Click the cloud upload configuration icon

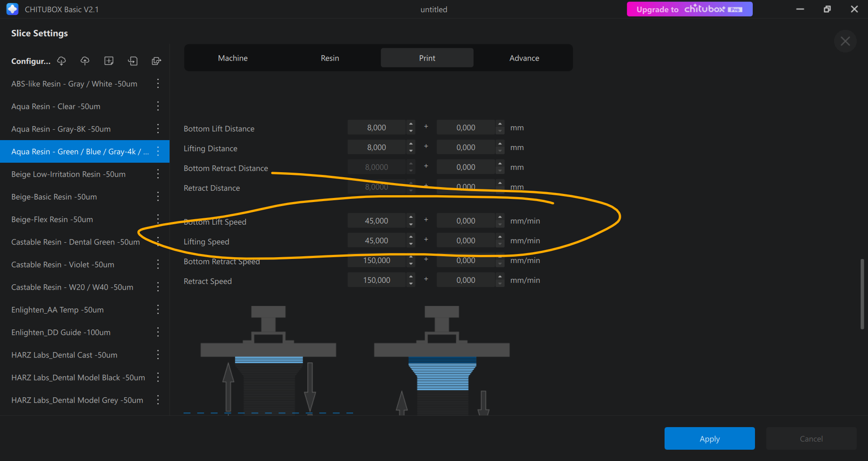pyautogui.click(x=85, y=61)
